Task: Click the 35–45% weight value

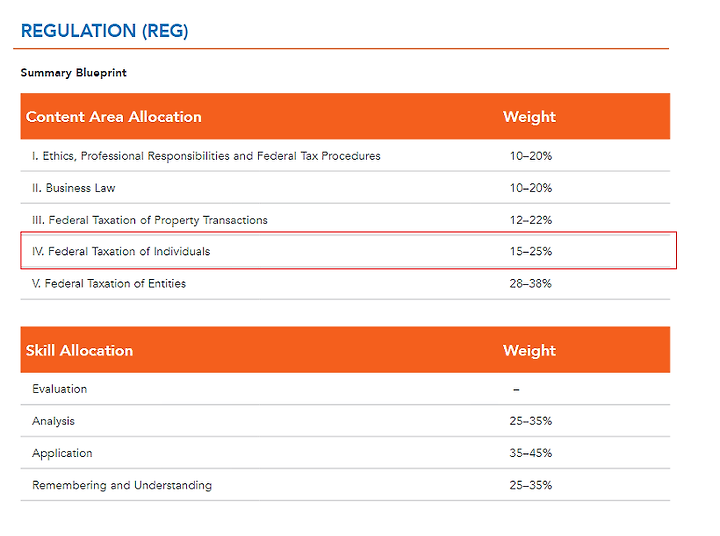Action: coord(530,453)
